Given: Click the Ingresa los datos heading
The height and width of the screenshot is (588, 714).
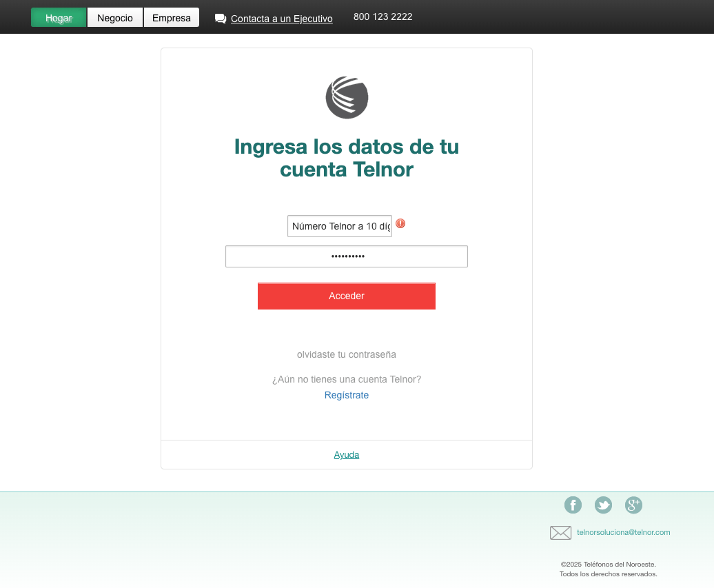Looking at the screenshot, I should pos(346,158).
